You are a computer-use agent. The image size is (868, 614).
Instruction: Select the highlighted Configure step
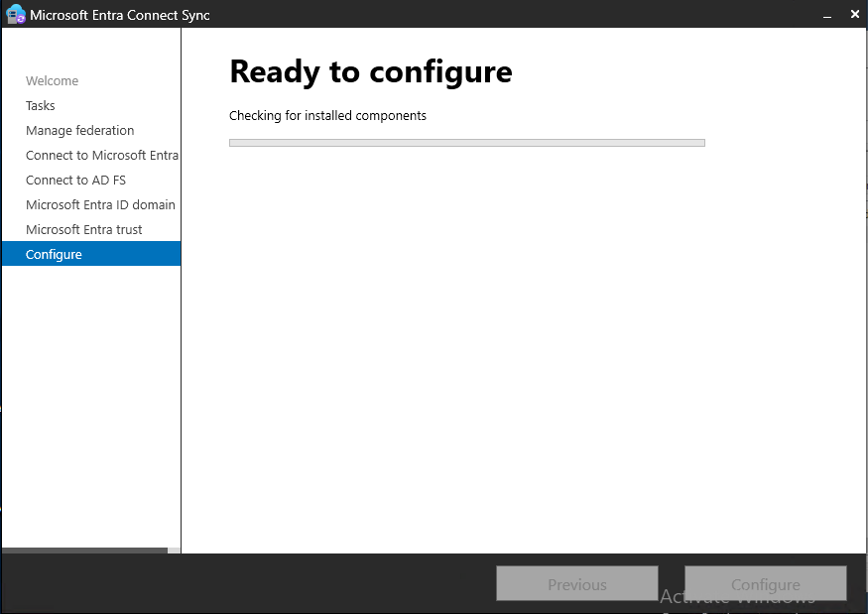coord(91,254)
